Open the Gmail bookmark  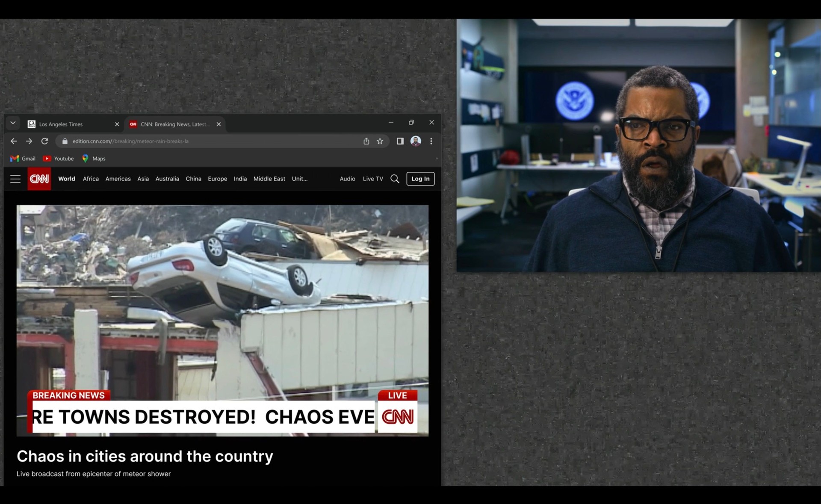23,159
